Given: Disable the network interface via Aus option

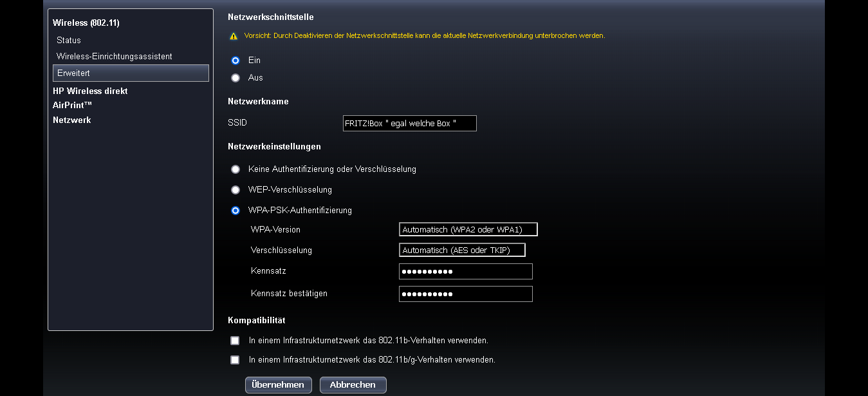Looking at the screenshot, I should [x=235, y=77].
